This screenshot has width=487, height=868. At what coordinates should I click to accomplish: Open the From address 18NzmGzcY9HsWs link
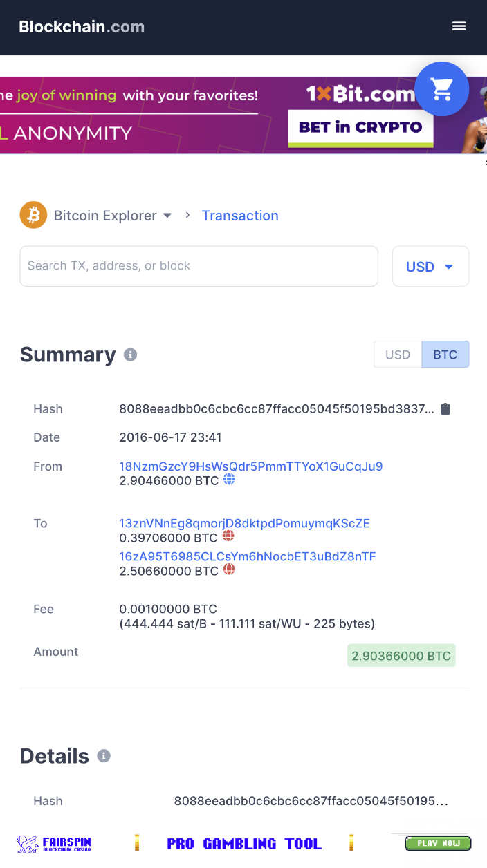[251, 466]
